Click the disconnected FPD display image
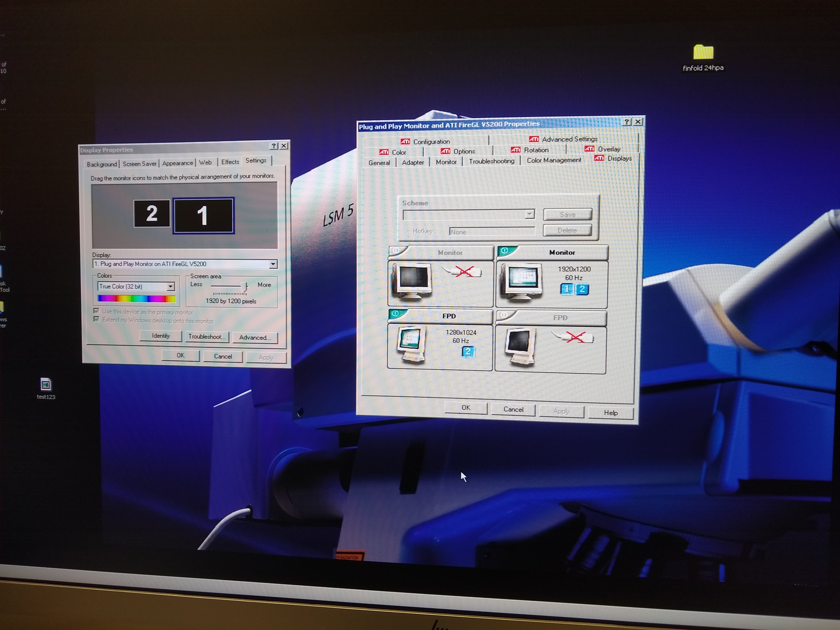 tap(521, 347)
